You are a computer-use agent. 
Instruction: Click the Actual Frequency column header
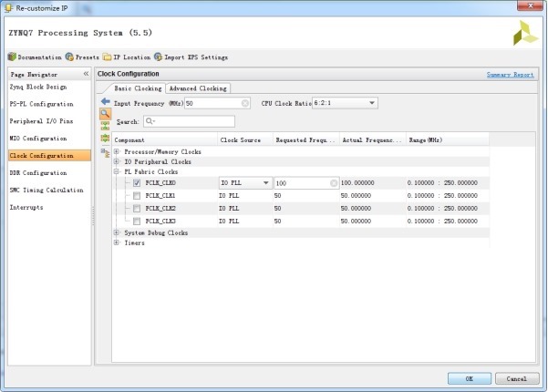[x=373, y=139]
